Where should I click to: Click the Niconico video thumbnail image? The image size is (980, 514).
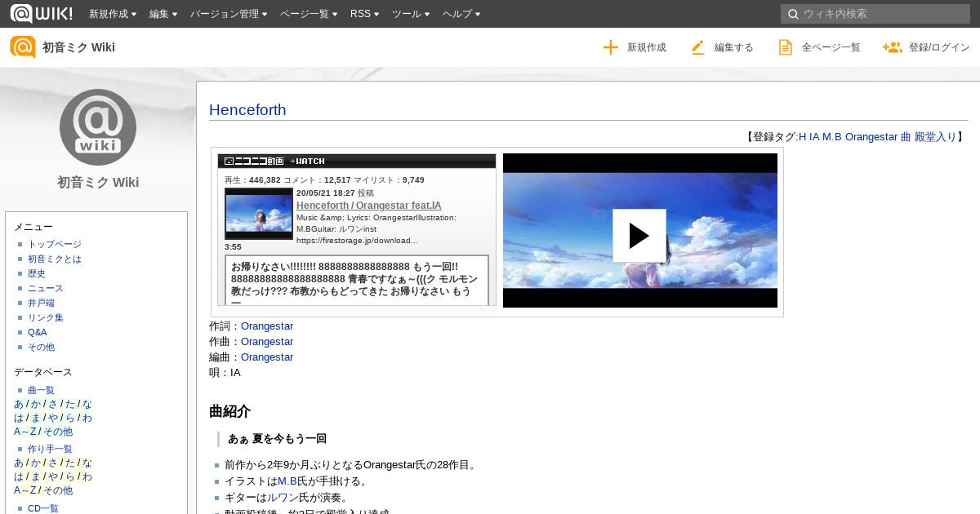tap(259, 214)
